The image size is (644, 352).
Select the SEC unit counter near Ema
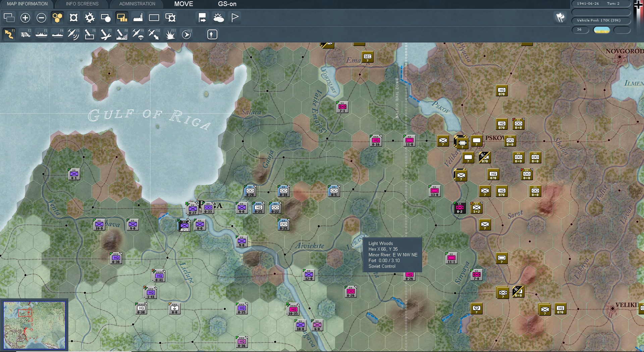point(368,57)
